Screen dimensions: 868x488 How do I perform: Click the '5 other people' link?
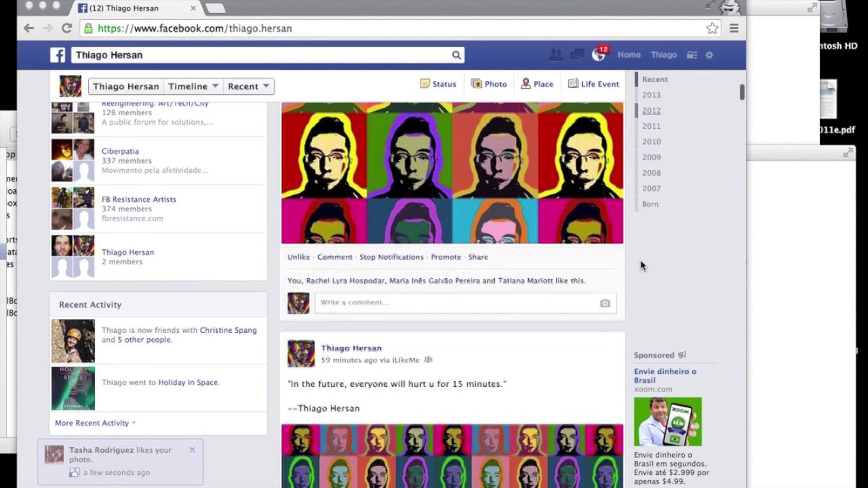coord(144,340)
